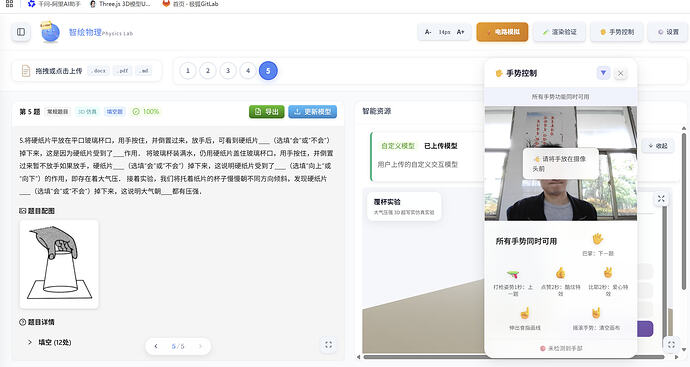Go to next question using right arrow
The height and width of the screenshot is (367, 690).
(x=201, y=346)
